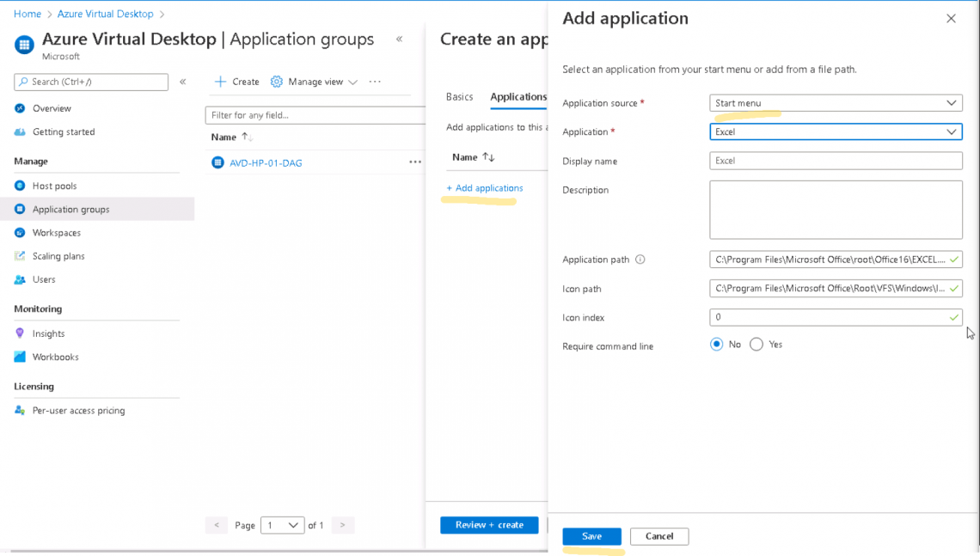Viewport: 980px width, 556px height.
Task: Open Per-user access pricing
Action: pyautogui.click(x=81, y=410)
